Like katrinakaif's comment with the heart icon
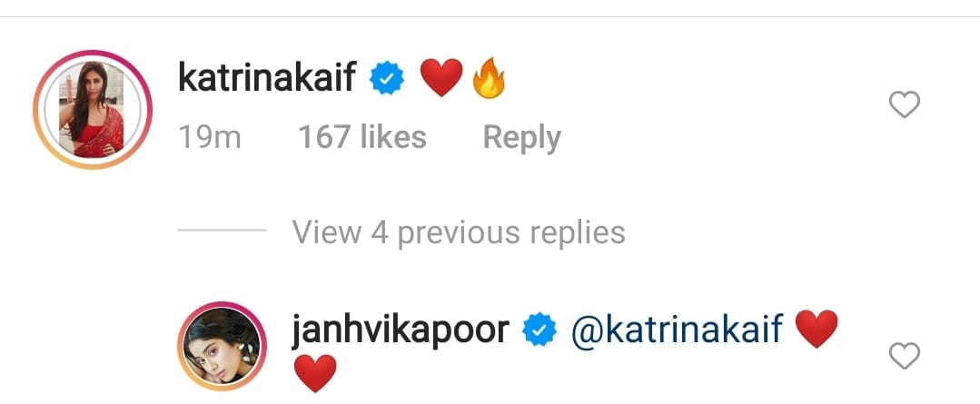Image resolution: width=980 pixels, height=404 pixels. 905,104
